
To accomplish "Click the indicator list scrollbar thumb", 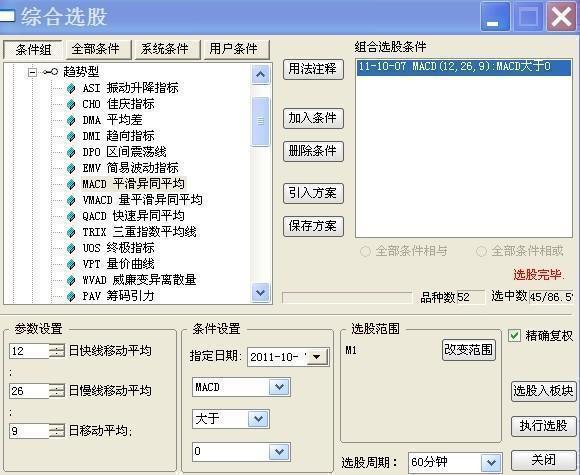I will click(x=260, y=121).
